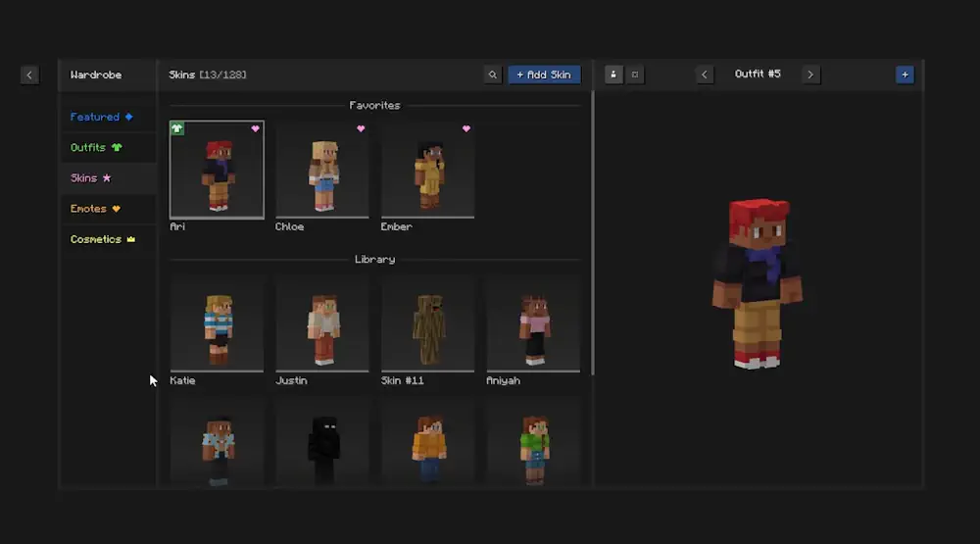Click the green shirt badge on Ari
The image size is (980, 544).
point(177,128)
